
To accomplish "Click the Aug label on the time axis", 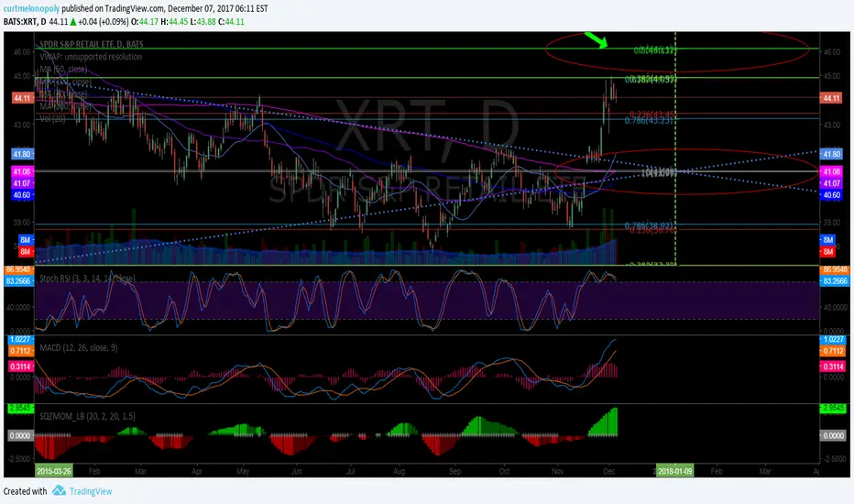I will click(x=399, y=471).
